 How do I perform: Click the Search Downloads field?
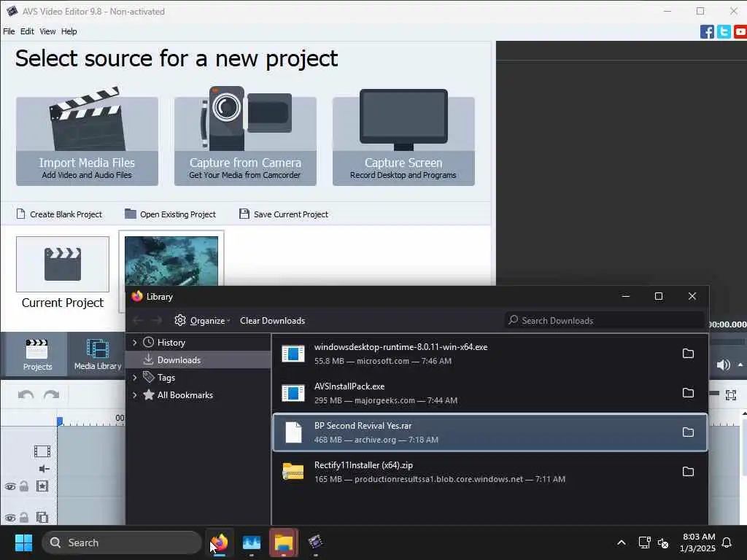(x=604, y=321)
